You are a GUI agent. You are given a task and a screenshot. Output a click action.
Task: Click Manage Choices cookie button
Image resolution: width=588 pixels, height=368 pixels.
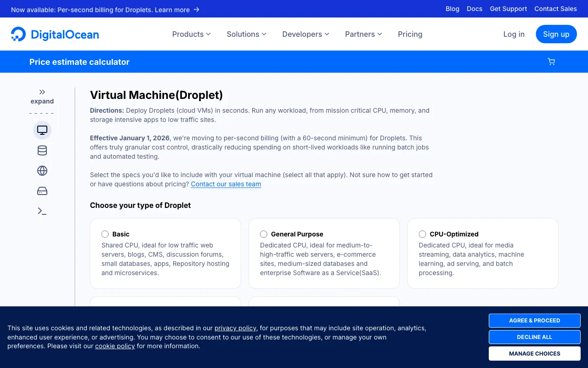coord(535,354)
